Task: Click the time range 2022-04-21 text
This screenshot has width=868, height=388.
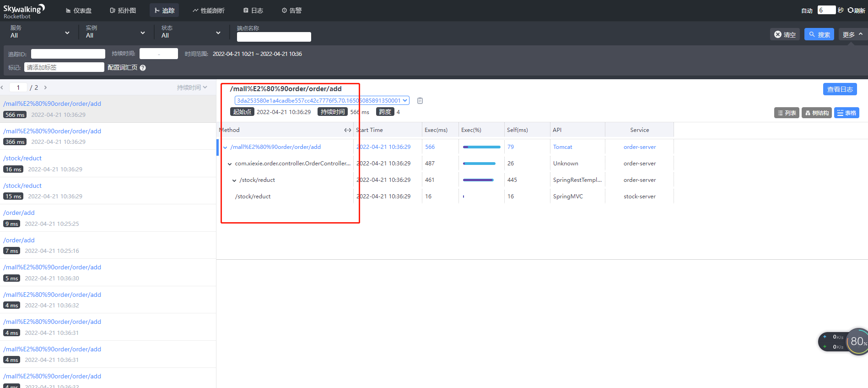Action: coord(257,54)
